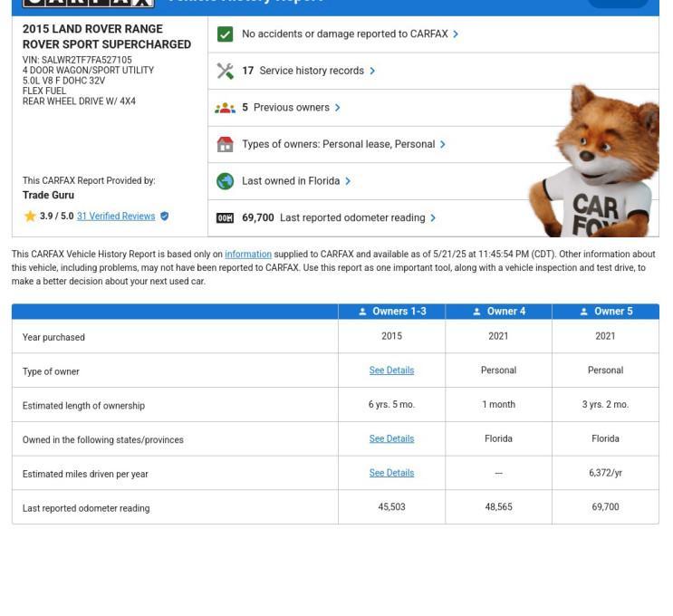The image size is (673, 616).
Task: Click the 2015 year purchased cell
Action: tap(391, 336)
